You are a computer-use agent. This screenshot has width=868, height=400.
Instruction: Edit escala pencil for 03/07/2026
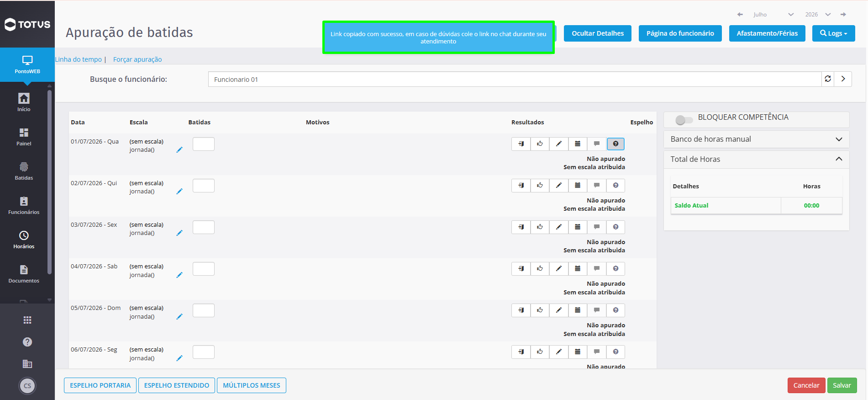pyautogui.click(x=179, y=233)
